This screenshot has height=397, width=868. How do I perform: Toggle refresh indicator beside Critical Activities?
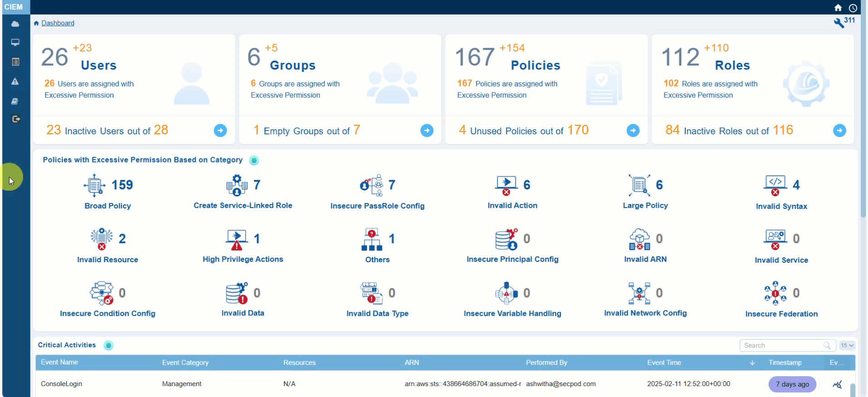click(108, 346)
